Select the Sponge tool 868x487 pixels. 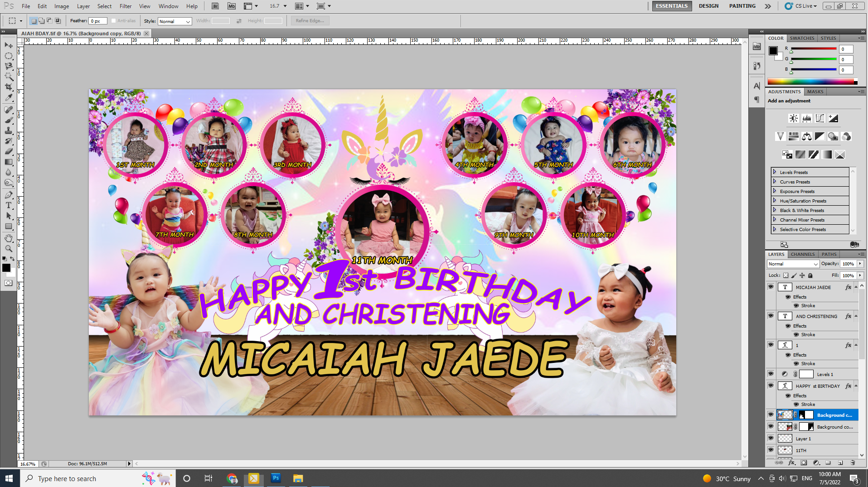click(x=9, y=183)
